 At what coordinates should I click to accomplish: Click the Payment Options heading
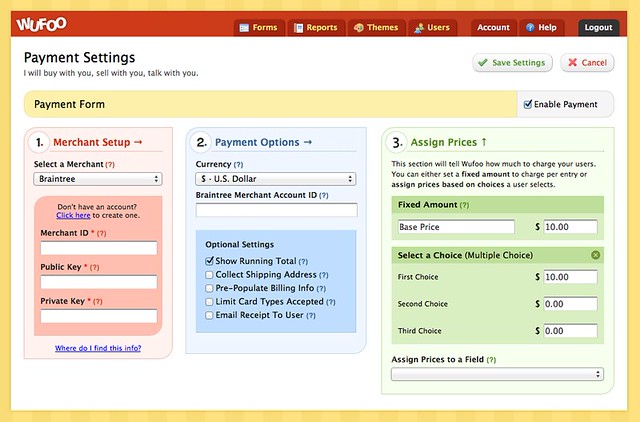pos(263,142)
